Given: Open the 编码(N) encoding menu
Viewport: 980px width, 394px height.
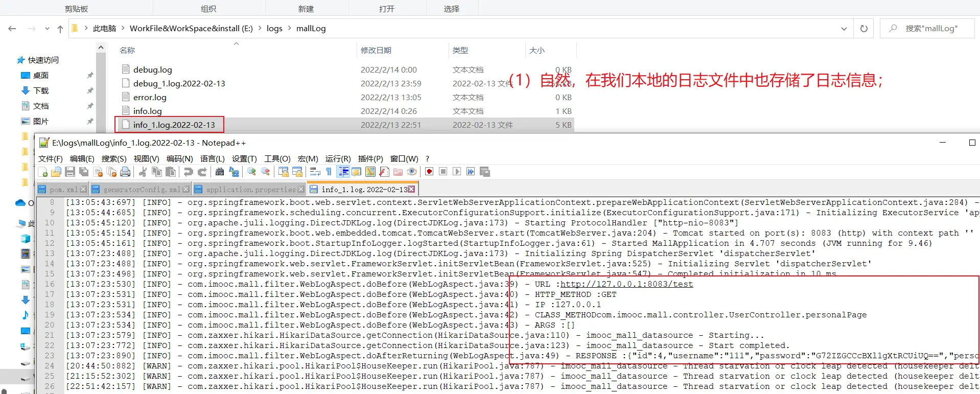Looking at the screenshot, I should 180,159.
